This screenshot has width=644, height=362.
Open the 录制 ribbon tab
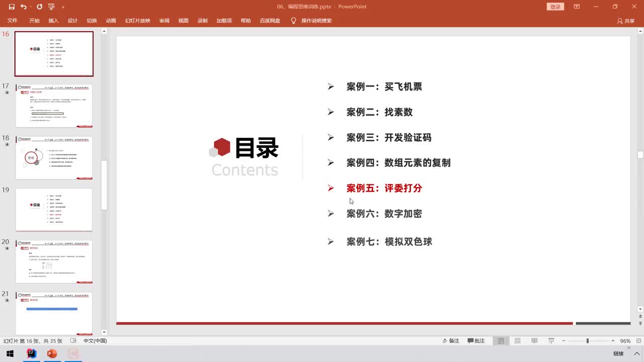pos(202,21)
